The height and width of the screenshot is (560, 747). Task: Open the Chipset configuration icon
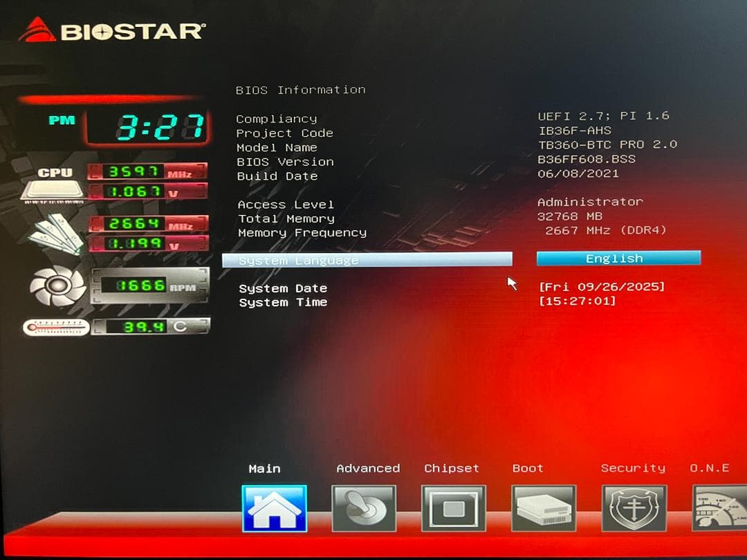tap(454, 508)
